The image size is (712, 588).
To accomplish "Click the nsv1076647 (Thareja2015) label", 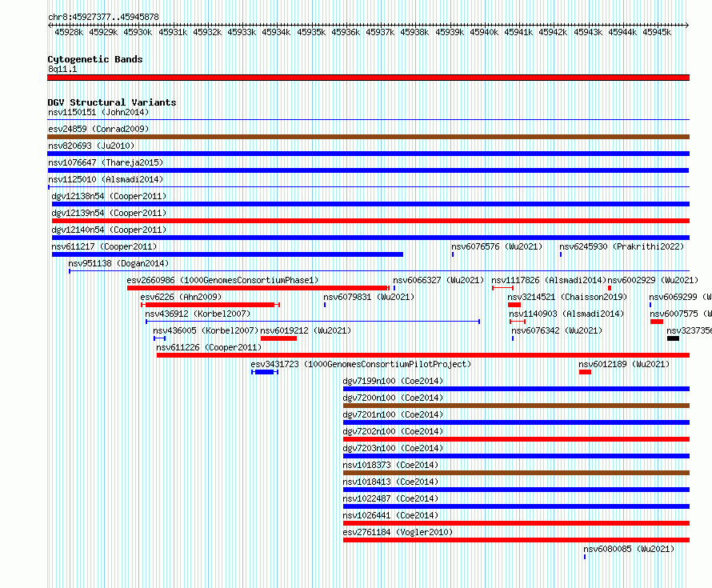I will pos(106,162).
